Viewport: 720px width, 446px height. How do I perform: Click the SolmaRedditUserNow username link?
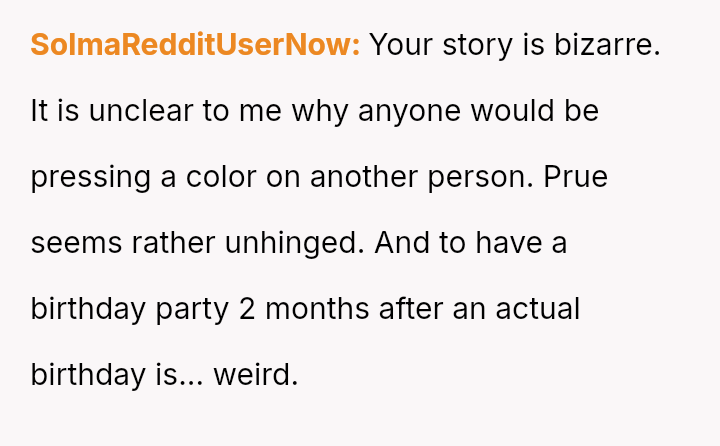[x=195, y=45]
